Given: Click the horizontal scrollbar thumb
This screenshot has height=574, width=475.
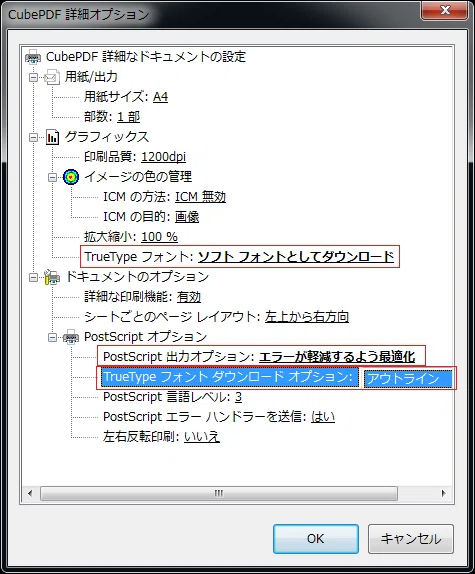Looking at the screenshot, I should click(218, 493).
